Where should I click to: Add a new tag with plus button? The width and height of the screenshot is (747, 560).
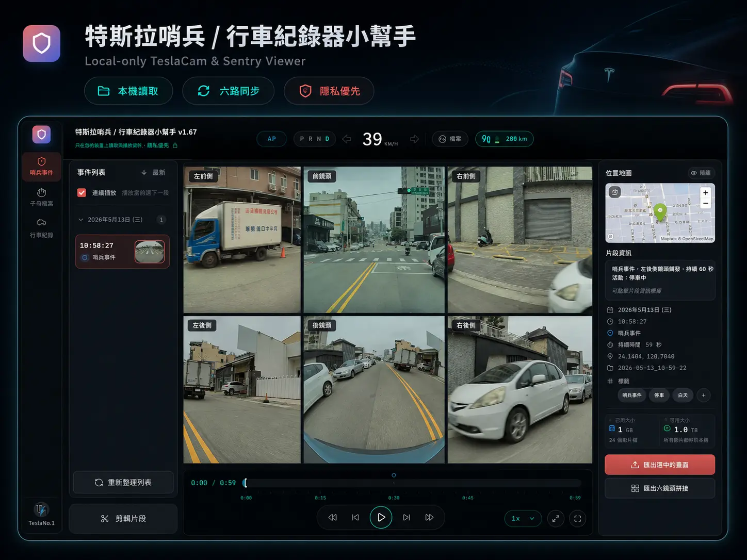pyautogui.click(x=704, y=396)
